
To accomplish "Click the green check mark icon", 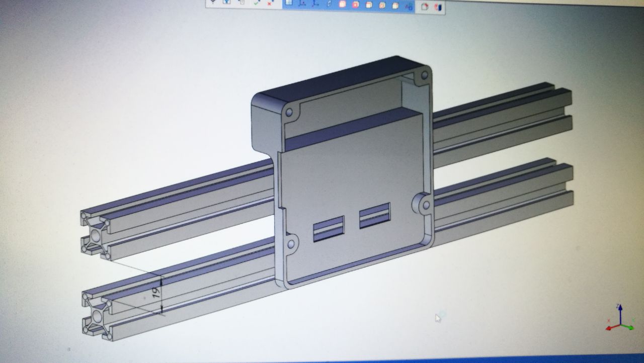I will click(256, 3).
